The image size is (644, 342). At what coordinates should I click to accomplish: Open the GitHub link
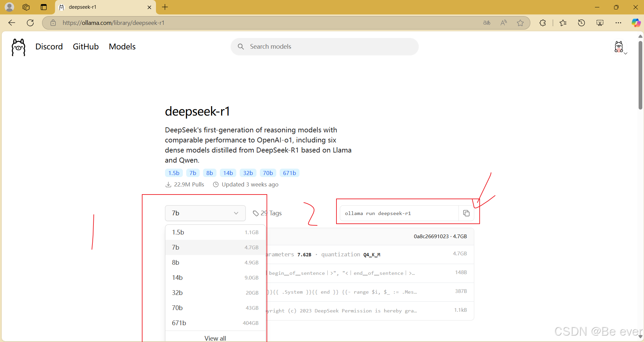pyautogui.click(x=85, y=46)
